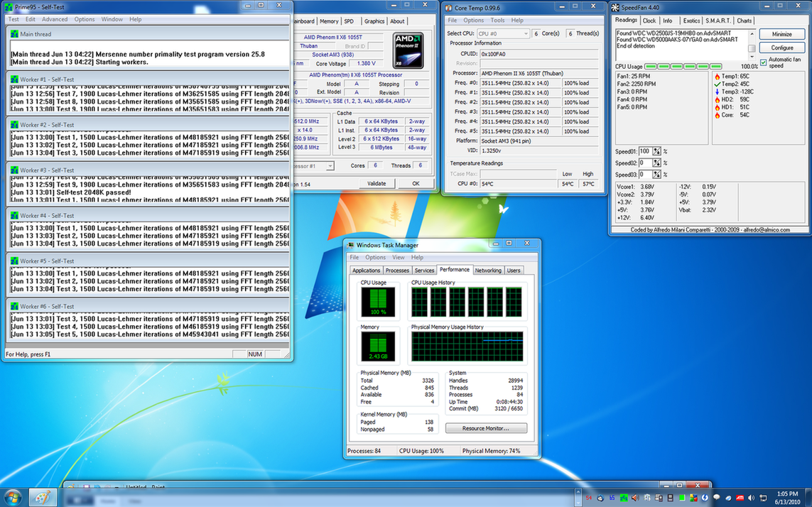The image size is (812, 507).
Task: Click the AMD Phenom II logo
Action: pos(408,49)
